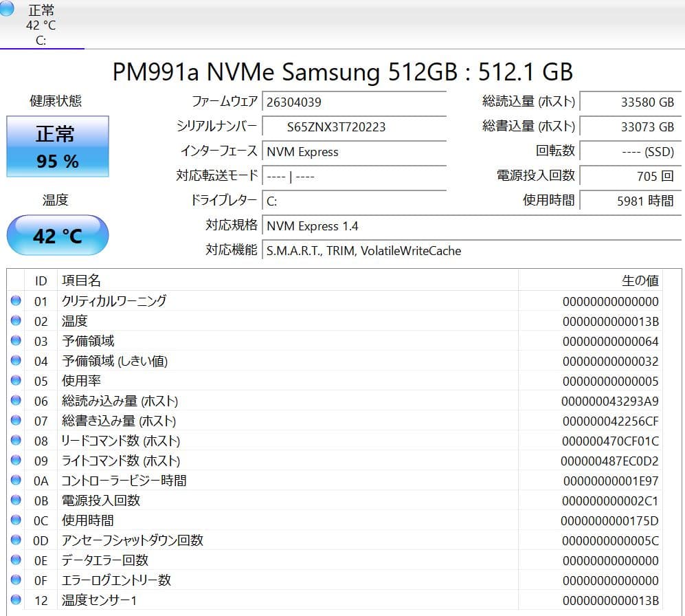Click the 正常 95 % health status button

tap(58, 146)
